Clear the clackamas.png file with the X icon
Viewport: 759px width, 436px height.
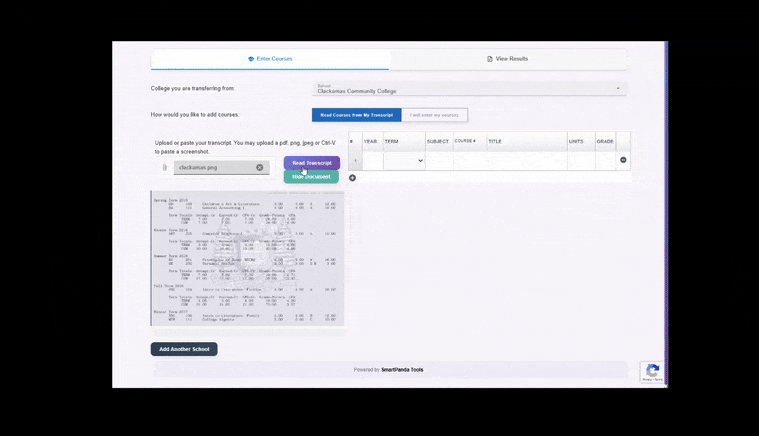click(259, 167)
